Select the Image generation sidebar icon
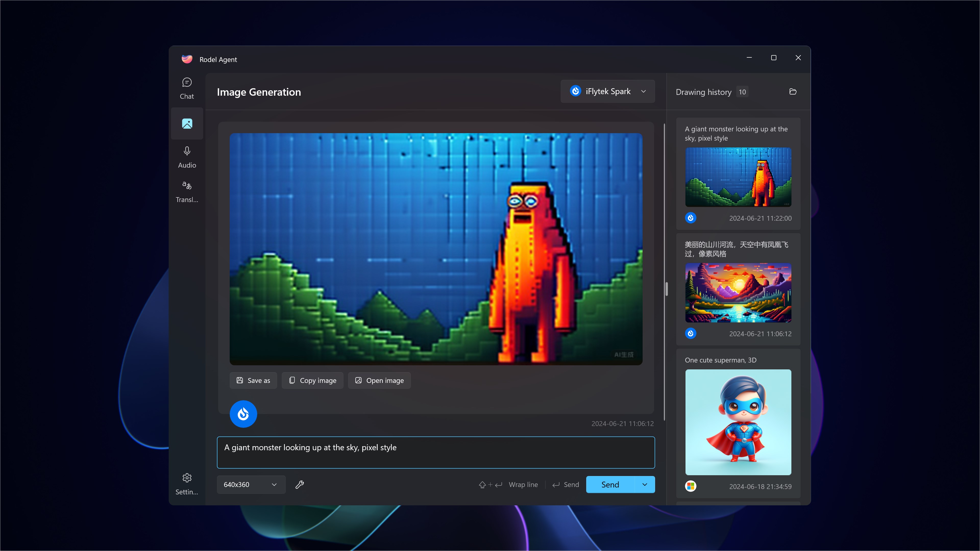980x551 pixels. tap(187, 123)
